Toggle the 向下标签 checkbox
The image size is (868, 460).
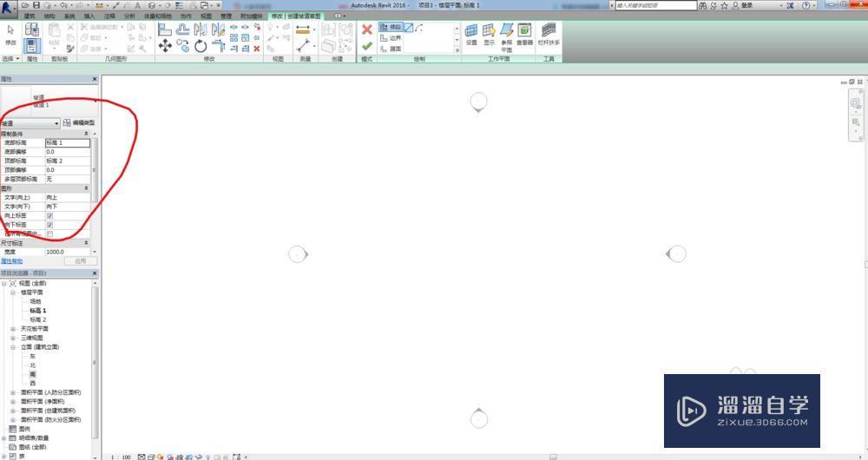click(49, 226)
